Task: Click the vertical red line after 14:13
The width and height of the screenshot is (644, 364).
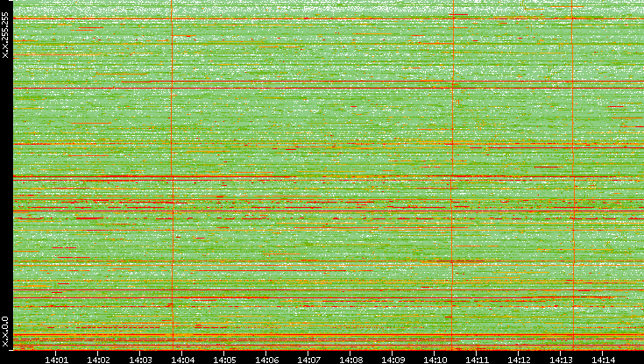Action: pyautogui.click(x=572, y=175)
